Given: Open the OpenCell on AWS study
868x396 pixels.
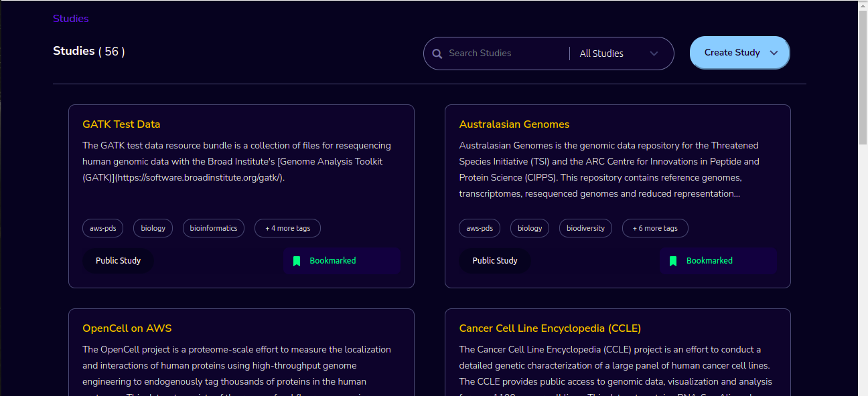Looking at the screenshot, I should point(127,328).
